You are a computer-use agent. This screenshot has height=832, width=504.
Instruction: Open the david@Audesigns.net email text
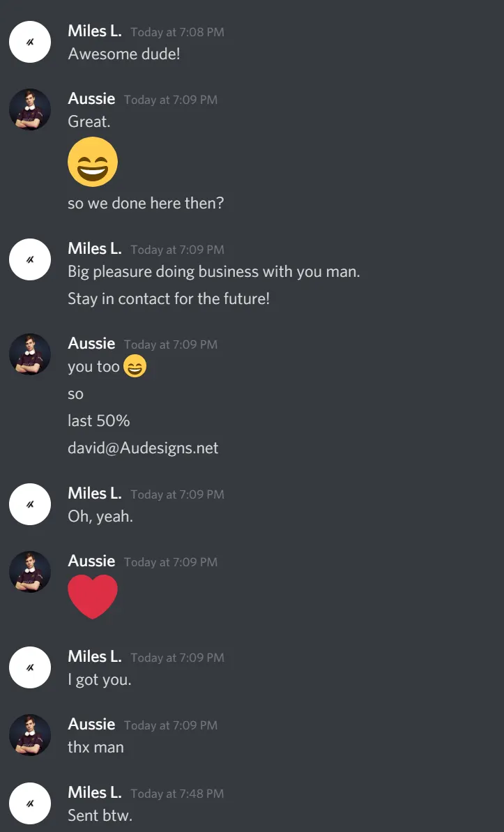pyautogui.click(x=143, y=448)
